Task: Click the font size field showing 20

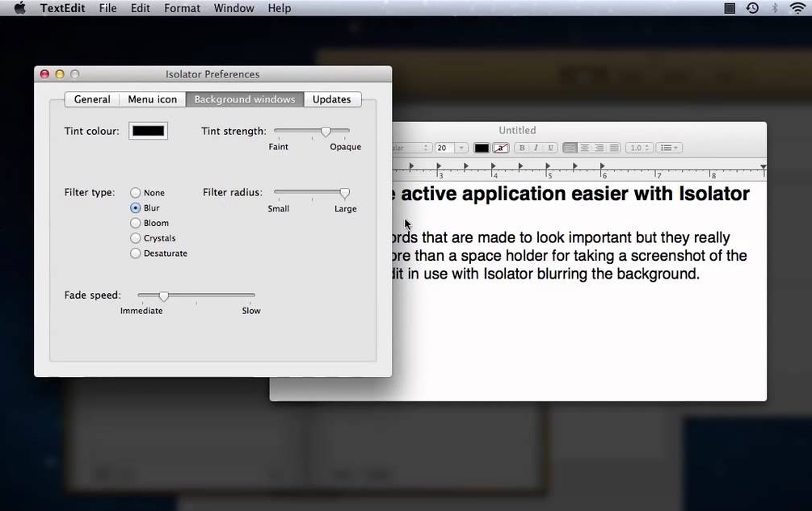Action: click(445, 148)
